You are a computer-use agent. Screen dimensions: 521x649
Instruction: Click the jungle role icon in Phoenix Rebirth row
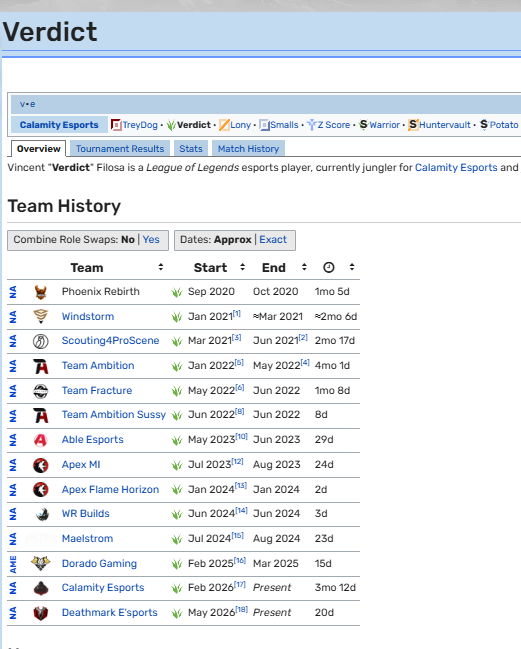(x=177, y=292)
